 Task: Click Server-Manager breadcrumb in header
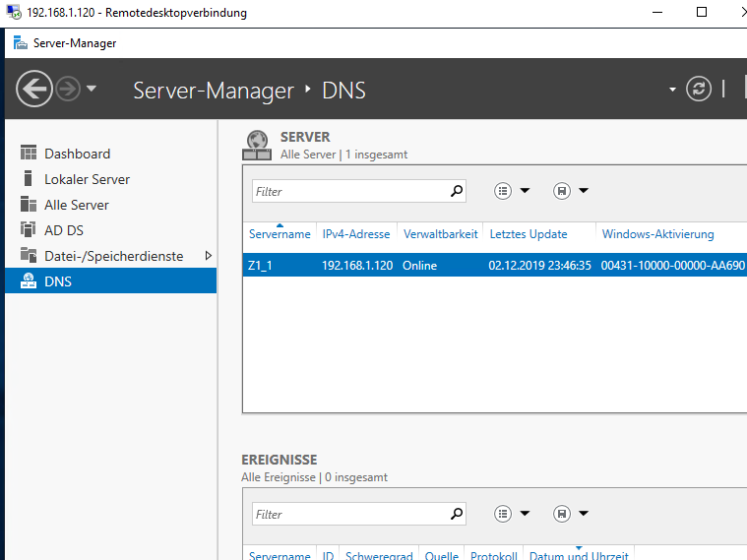tap(214, 91)
